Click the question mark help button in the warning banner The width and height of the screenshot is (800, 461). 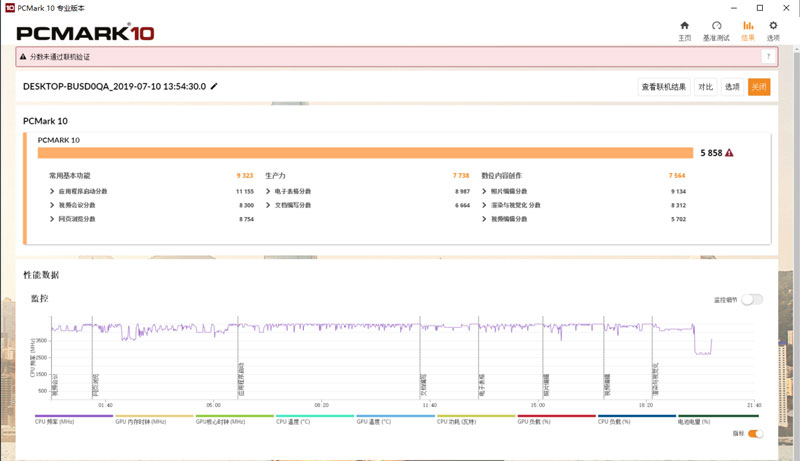tap(768, 57)
